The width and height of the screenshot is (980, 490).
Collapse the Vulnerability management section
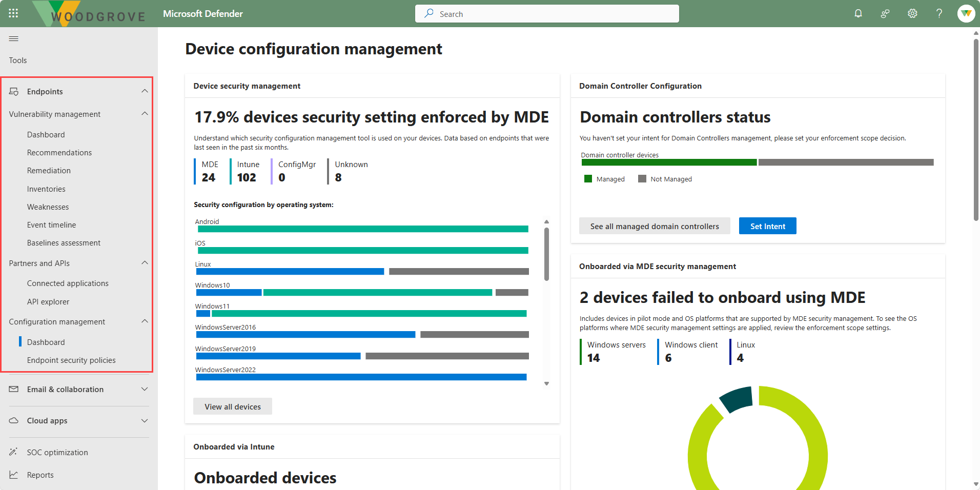pos(145,114)
